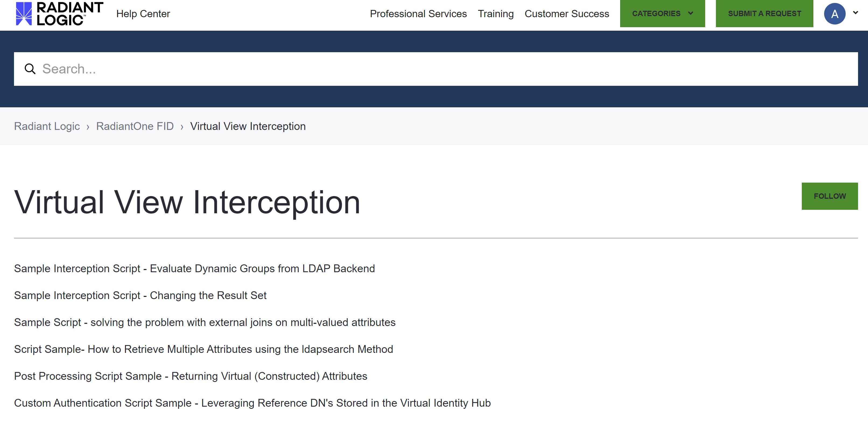Open Returning Virtual (Constructed) Attributes article
The image size is (868, 429).
pyautogui.click(x=191, y=376)
